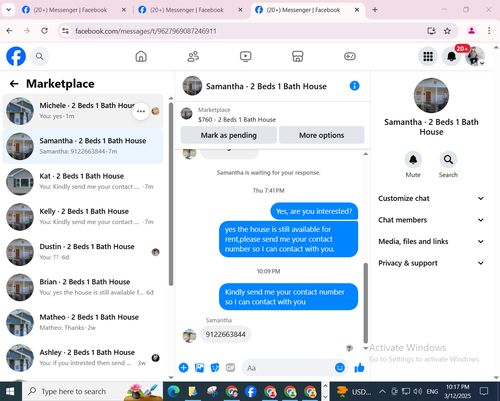Open the three-dot options on Michele's conversation
Viewport: 500px width, 401px height.
click(x=141, y=111)
